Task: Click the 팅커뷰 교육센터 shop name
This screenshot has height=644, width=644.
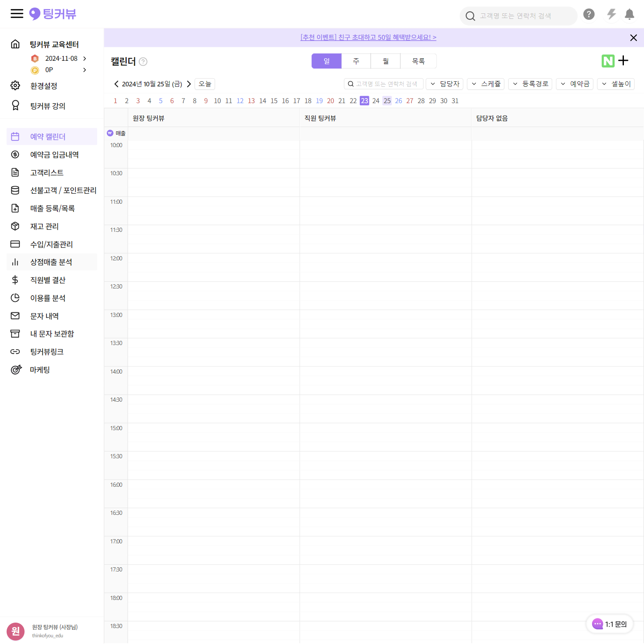Action: [x=54, y=44]
